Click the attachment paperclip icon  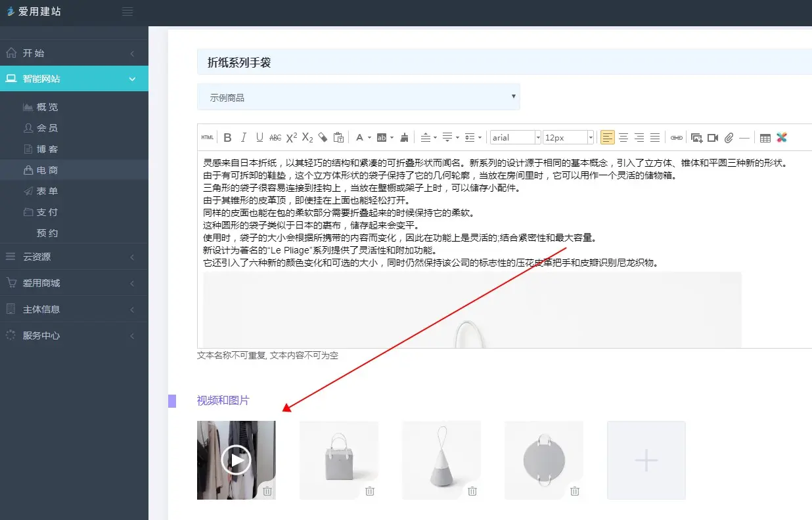coord(729,138)
